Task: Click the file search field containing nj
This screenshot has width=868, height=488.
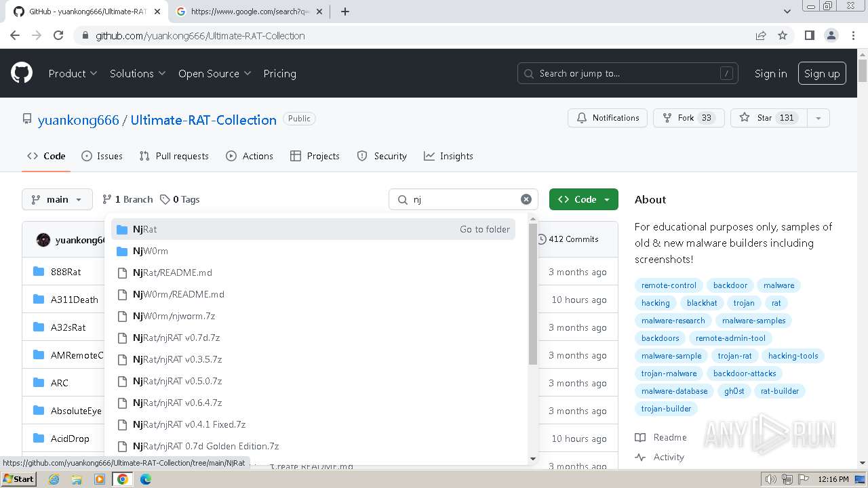Action: (x=463, y=199)
